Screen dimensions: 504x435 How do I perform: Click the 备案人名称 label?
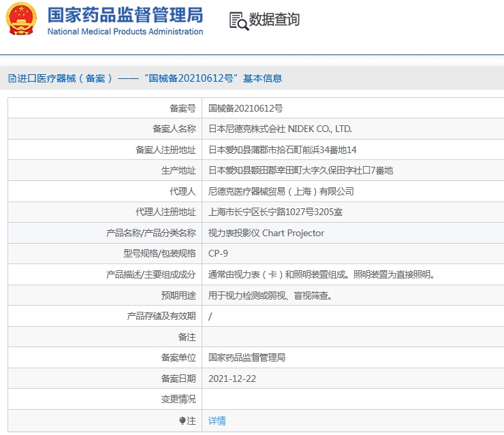(x=174, y=129)
